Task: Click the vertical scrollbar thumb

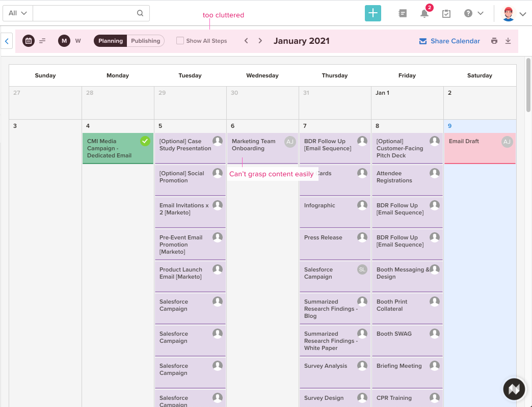Action: tap(528, 85)
